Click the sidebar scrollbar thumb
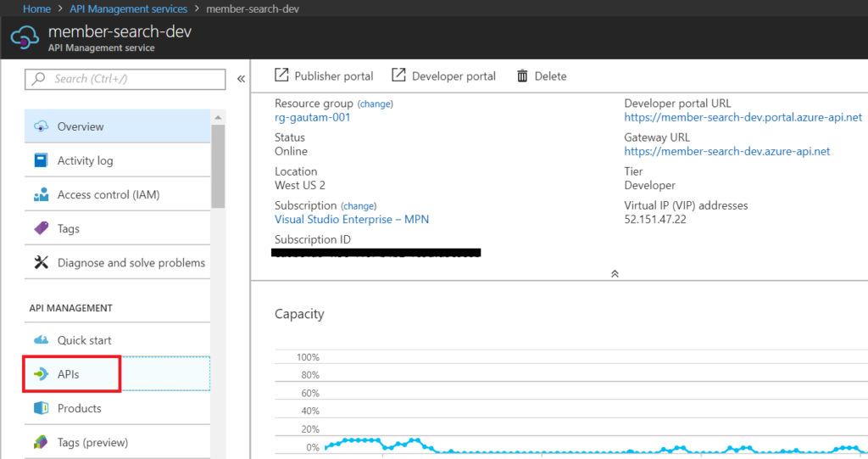Image resolution: width=868 pixels, height=459 pixels. (218, 166)
